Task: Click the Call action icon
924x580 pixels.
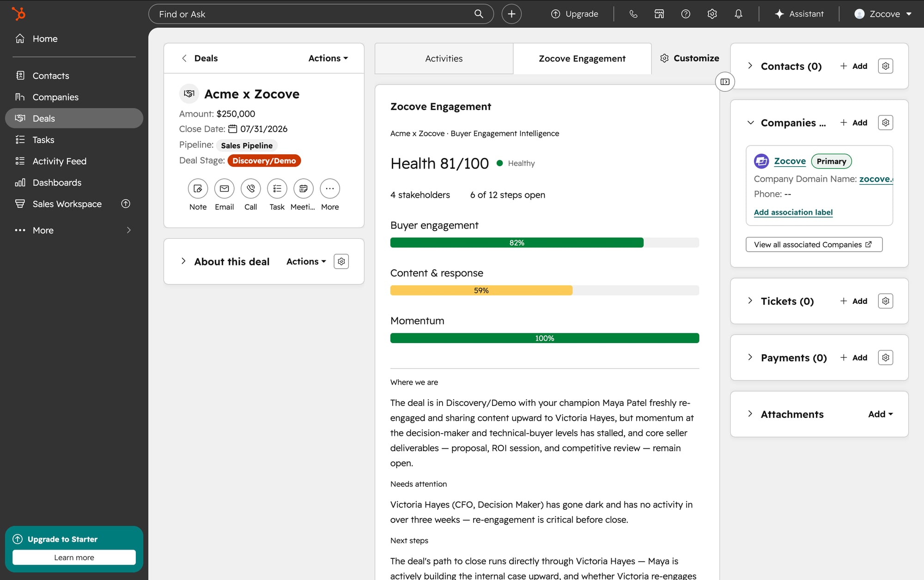Action: coord(250,188)
